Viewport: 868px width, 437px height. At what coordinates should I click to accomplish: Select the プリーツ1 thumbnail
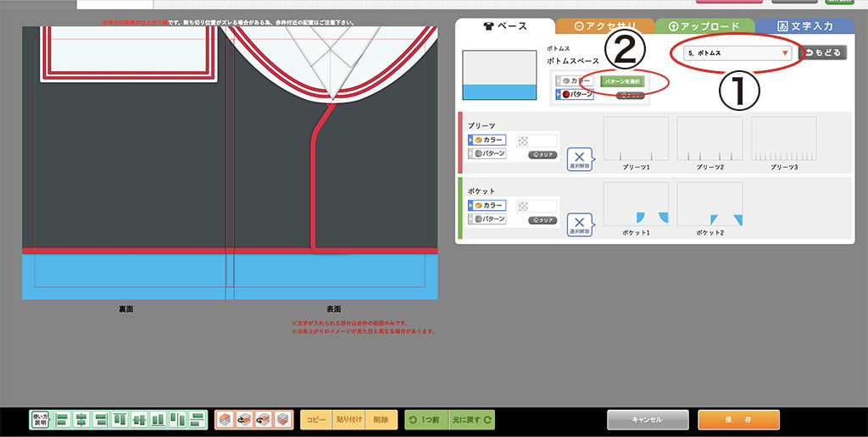(636, 138)
